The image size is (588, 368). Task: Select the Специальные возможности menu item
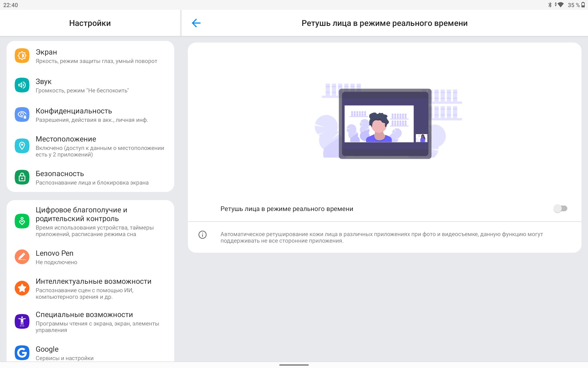[97, 322]
